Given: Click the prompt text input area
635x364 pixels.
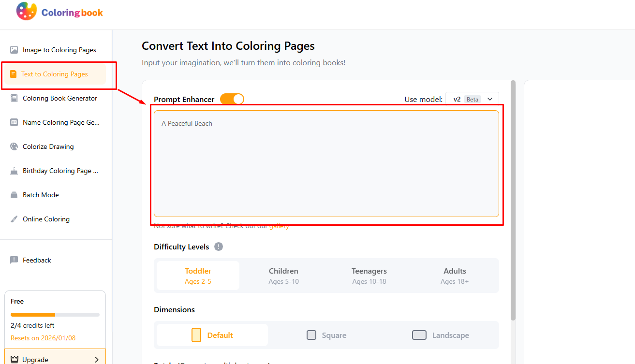Looking at the screenshot, I should (326, 163).
